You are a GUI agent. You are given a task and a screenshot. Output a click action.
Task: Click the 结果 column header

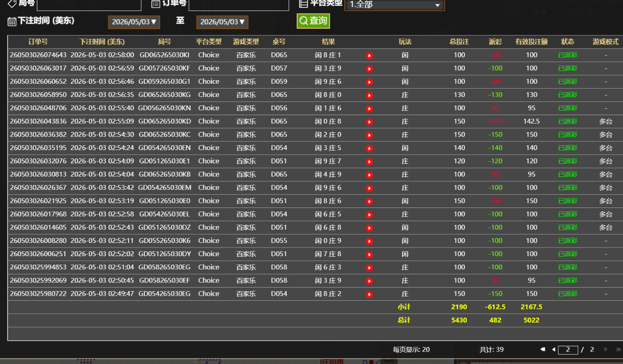pos(328,42)
